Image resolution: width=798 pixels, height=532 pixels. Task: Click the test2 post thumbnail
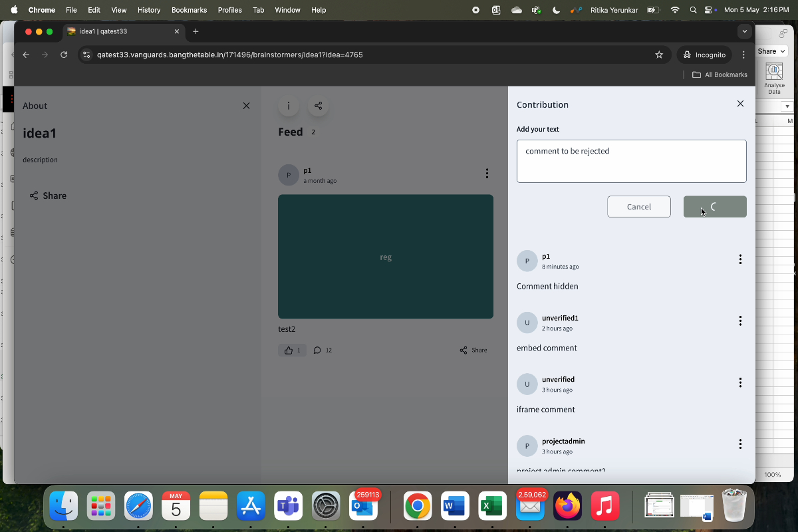click(x=386, y=257)
